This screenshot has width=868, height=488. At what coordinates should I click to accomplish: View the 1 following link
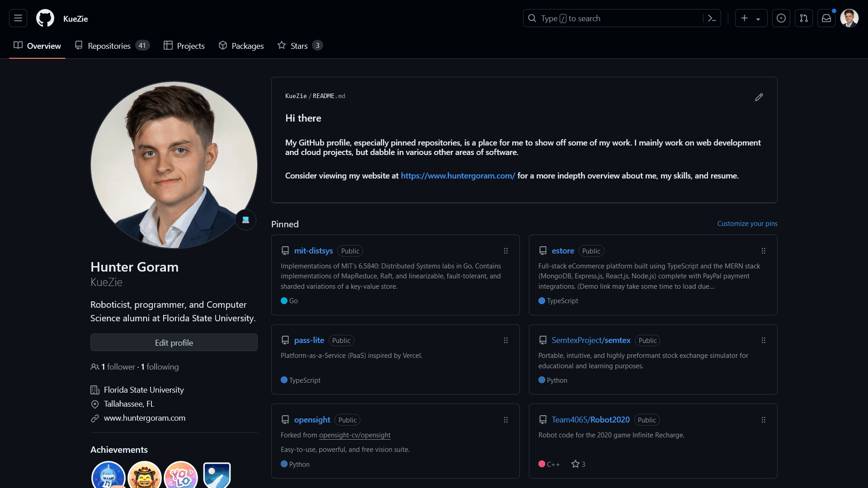pyautogui.click(x=160, y=367)
